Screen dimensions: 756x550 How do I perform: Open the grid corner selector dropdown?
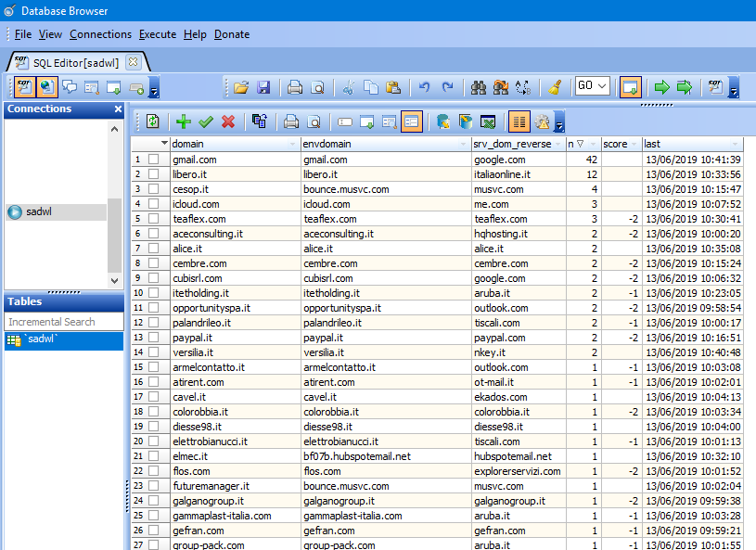164,143
